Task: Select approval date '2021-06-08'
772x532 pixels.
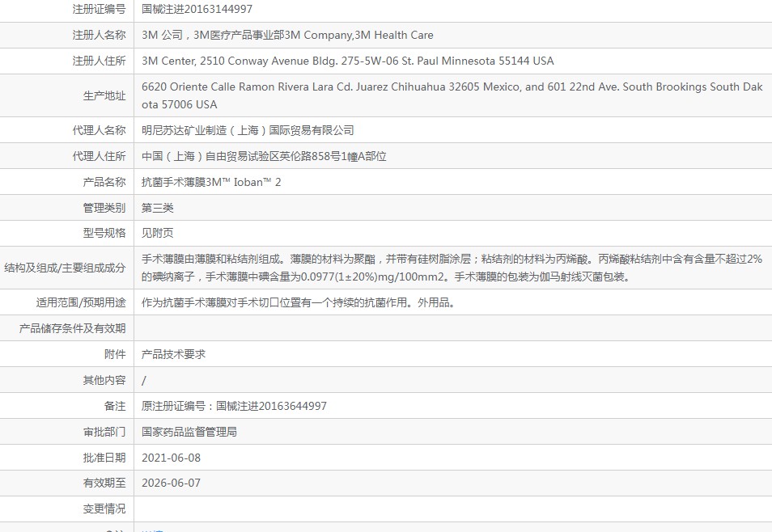Action: (x=172, y=458)
